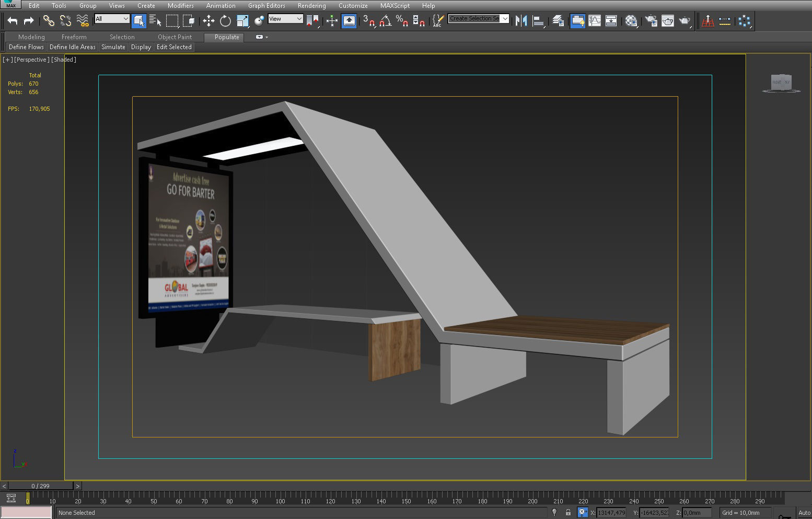Screen dimensions: 812x519
Task: Activate the Select and Link tool
Action: tap(49, 21)
